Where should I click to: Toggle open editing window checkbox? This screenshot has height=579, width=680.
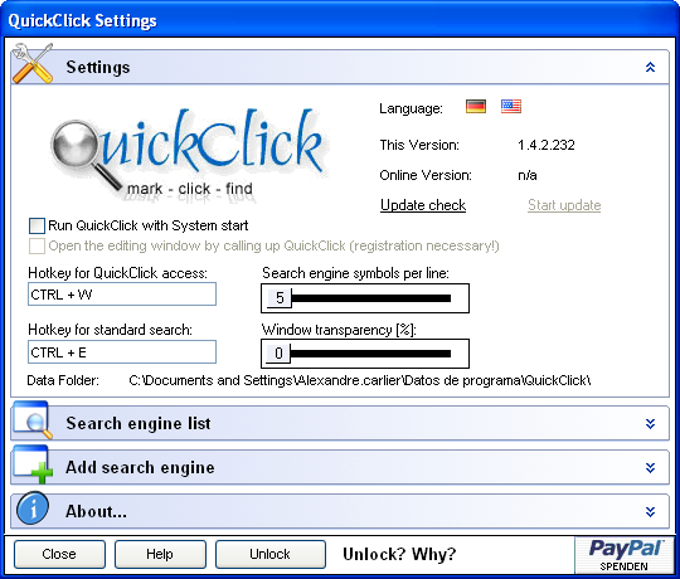pos(37,246)
